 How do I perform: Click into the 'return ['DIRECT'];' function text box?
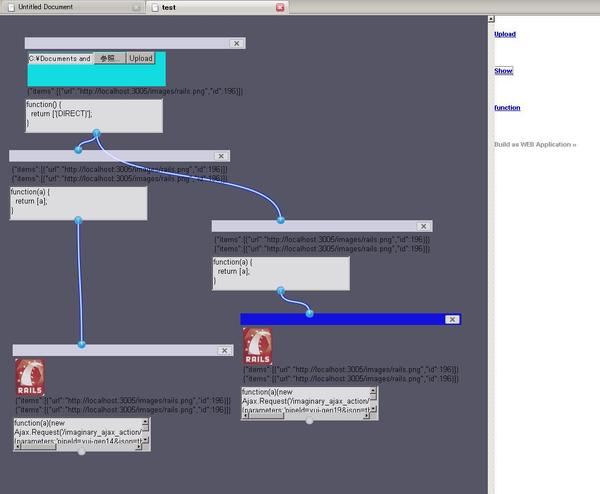pos(93,115)
